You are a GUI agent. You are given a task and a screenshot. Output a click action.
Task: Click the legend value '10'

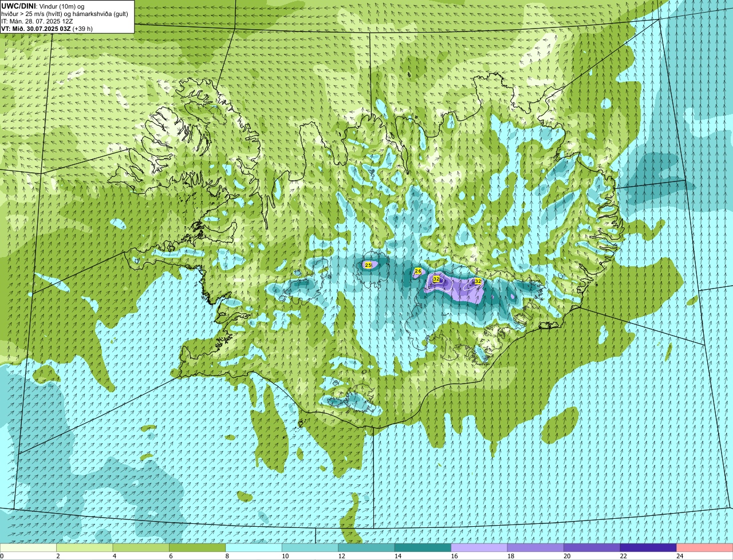pyautogui.click(x=285, y=556)
